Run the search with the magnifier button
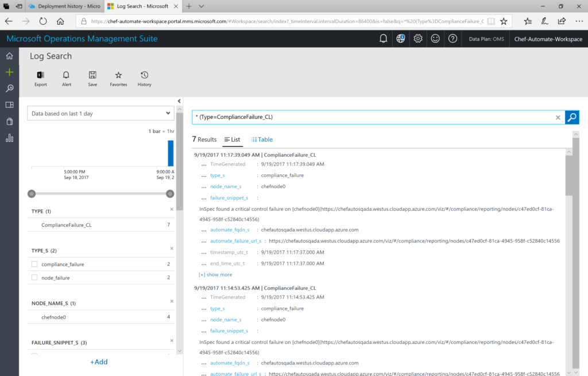588x376 pixels. 572,117
